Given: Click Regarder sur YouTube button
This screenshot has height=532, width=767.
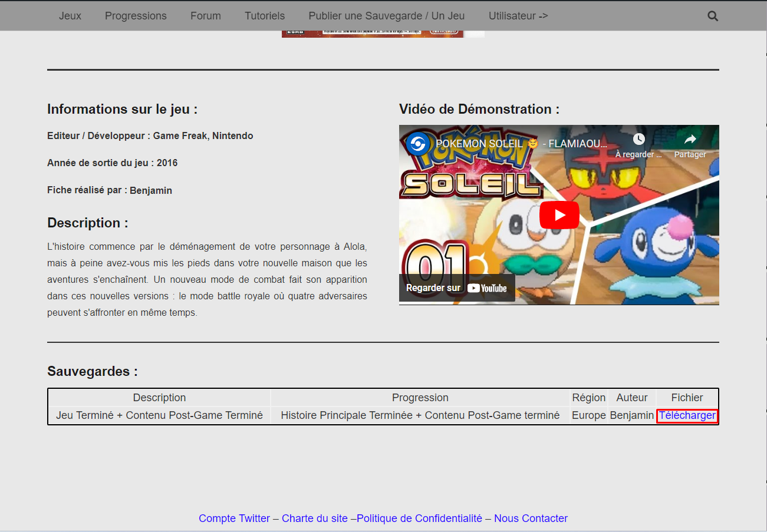Looking at the screenshot, I should (x=457, y=288).
